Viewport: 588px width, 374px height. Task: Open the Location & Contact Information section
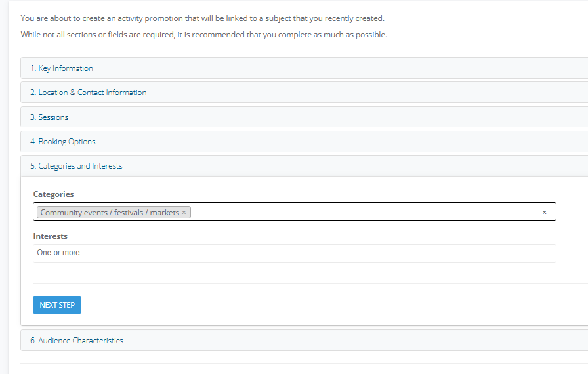[304, 93]
